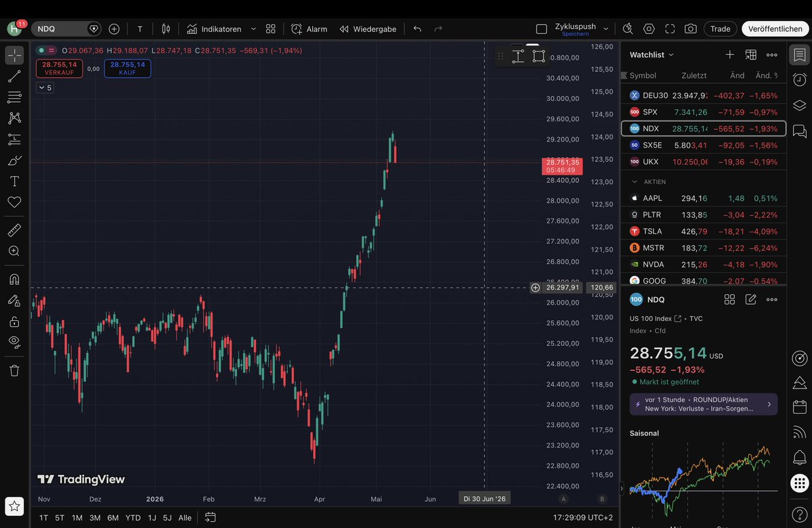Click the red VERKAUF price button
This screenshot has height=528, width=812.
(x=60, y=68)
